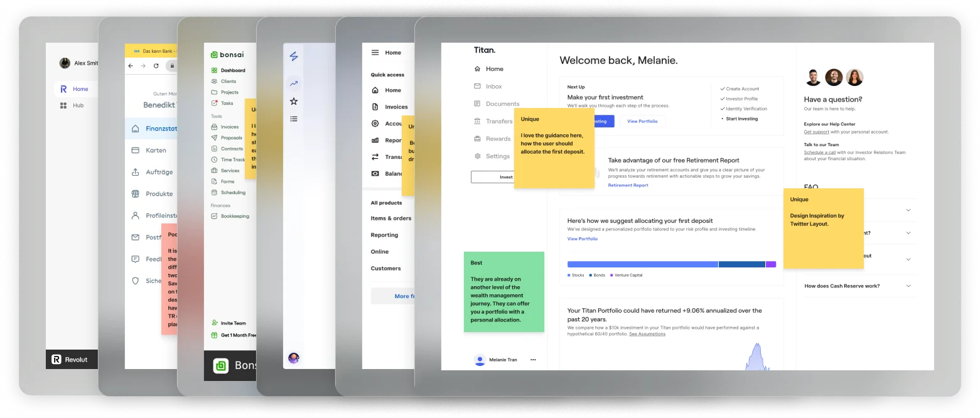Select 'Items & orders' in Quick access window

(391, 218)
